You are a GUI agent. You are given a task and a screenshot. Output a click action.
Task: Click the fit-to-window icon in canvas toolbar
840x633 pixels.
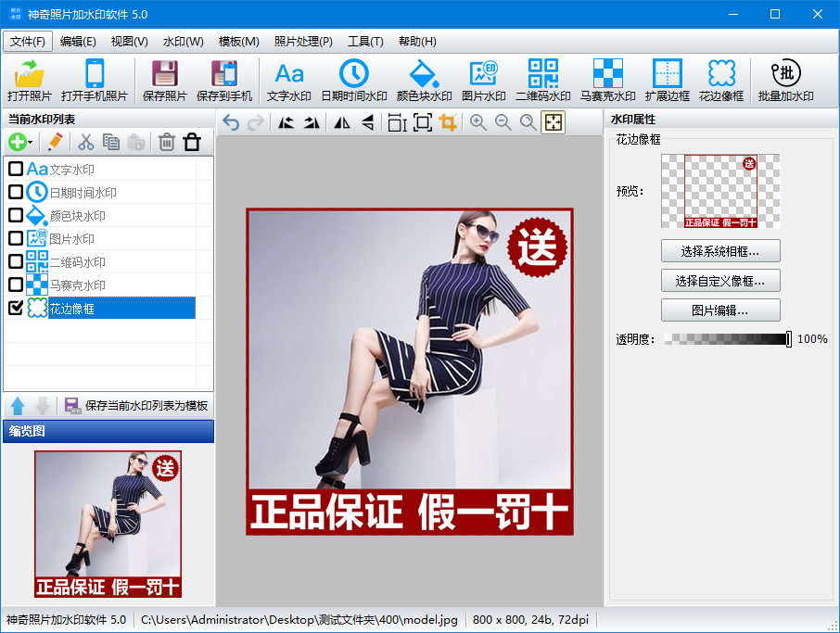tap(553, 122)
